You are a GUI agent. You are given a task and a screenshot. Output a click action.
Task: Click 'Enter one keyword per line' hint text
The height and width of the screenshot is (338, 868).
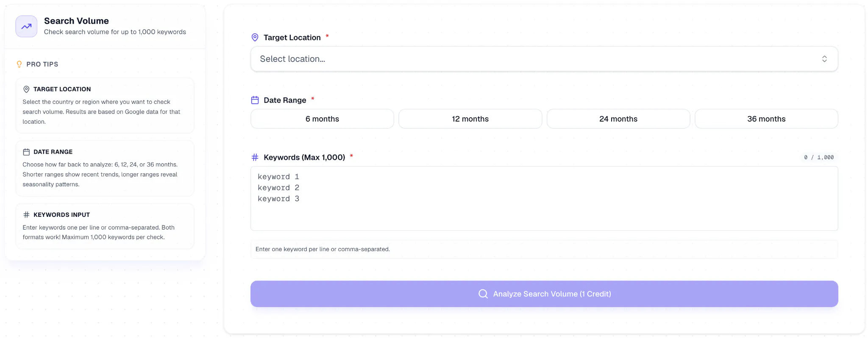coord(323,249)
